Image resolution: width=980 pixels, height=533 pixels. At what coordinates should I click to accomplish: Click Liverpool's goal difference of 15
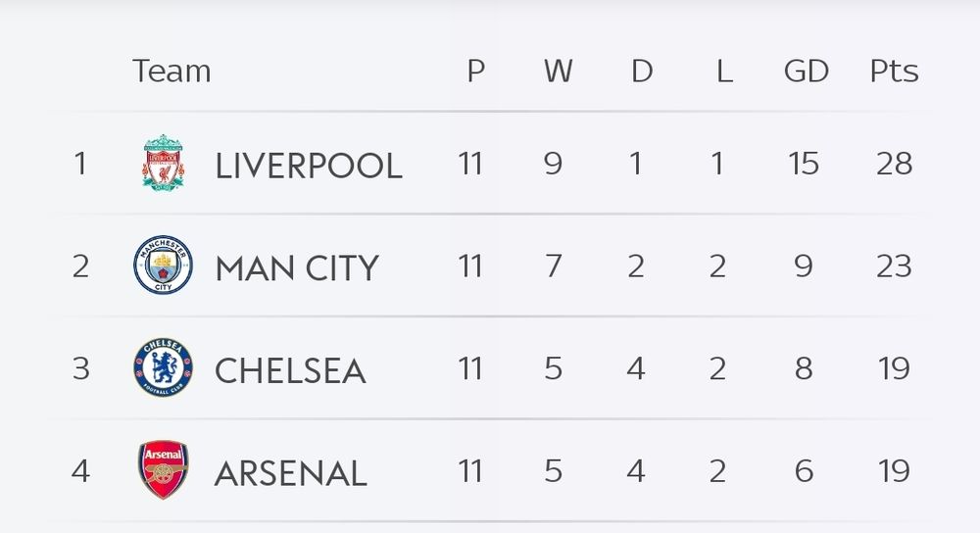point(804,164)
